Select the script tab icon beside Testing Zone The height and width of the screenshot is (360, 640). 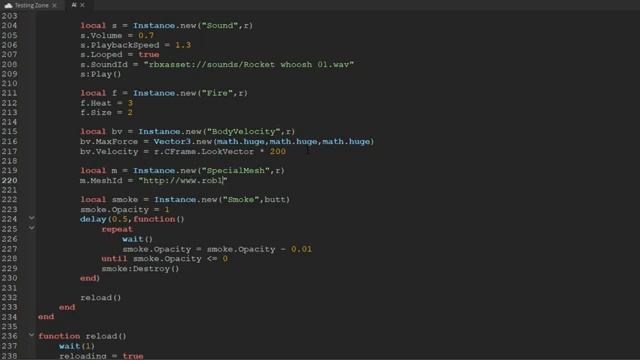pyautogui.click(x=74, y=5)
